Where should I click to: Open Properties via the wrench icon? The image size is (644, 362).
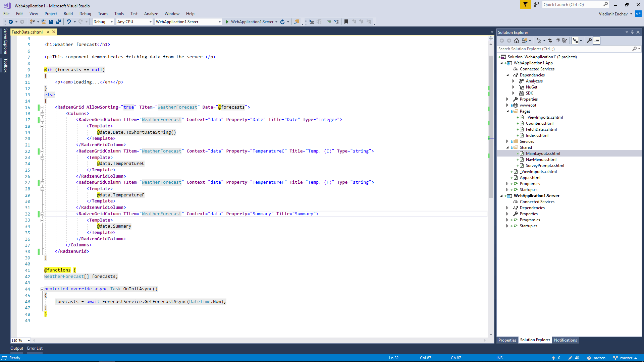[x=589, y=41]
